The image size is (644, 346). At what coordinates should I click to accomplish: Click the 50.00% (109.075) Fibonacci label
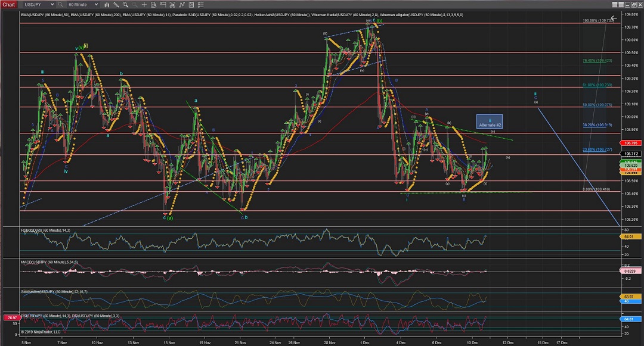[x=597, y=105]
